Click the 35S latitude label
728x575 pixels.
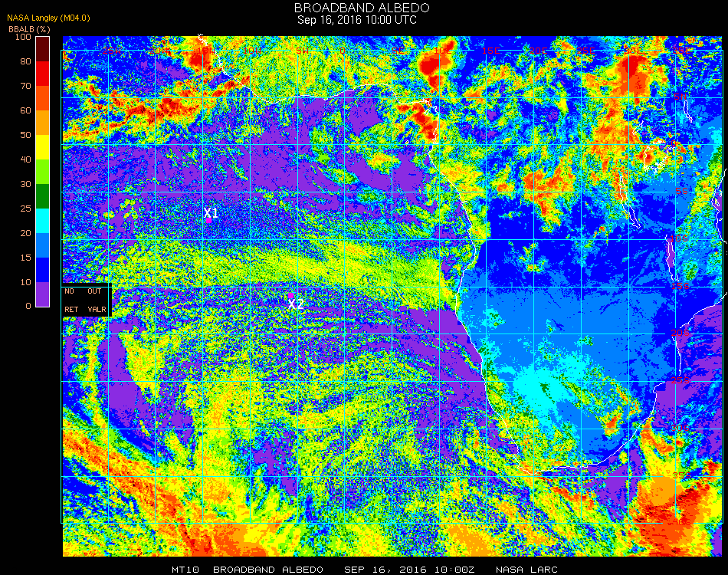coord(680,475)
